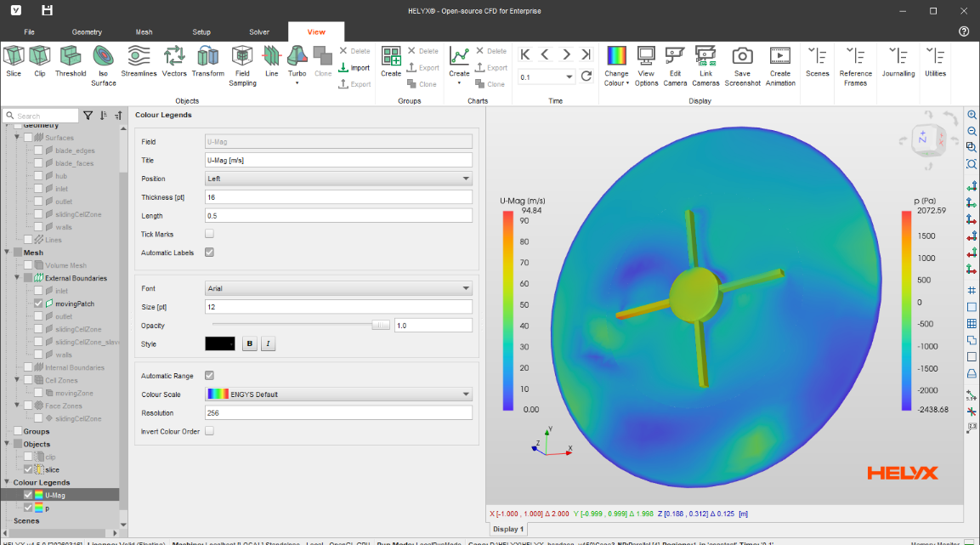The image size is (980, 545).
Task: Choose the Threshold tool
Action: [71, 61]
